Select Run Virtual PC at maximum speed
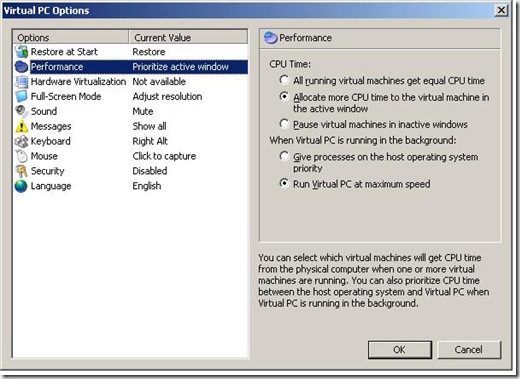 [x=284, y=184]
